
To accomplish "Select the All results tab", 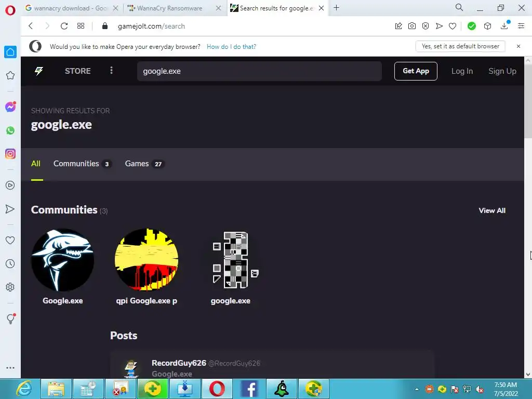I will coord(36,164).
